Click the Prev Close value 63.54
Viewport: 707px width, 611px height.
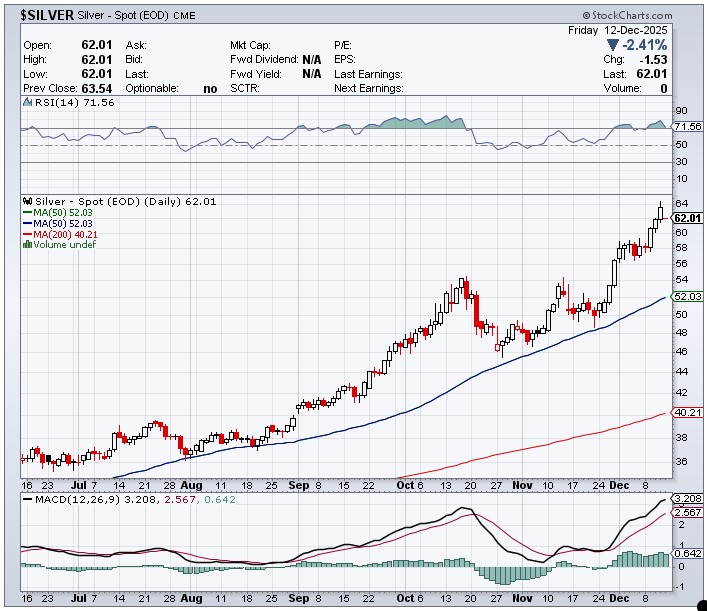(96, 88)
